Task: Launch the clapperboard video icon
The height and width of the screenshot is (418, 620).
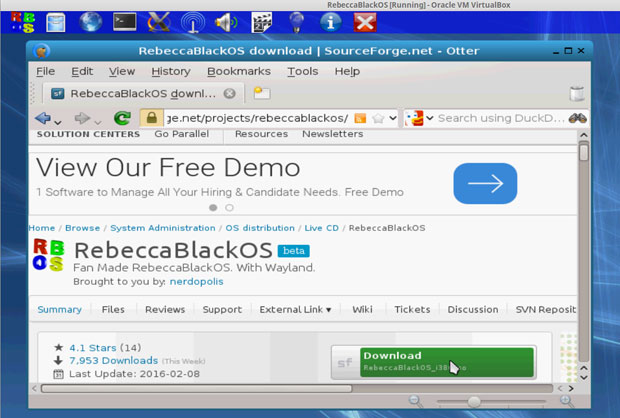Action: point(261,22)
